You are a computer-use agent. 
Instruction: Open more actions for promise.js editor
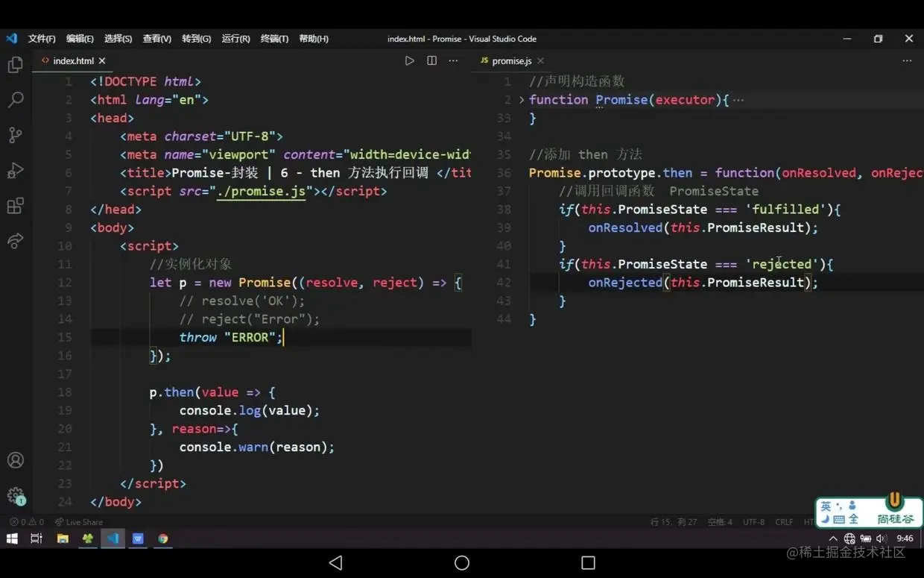pos(907,60)
